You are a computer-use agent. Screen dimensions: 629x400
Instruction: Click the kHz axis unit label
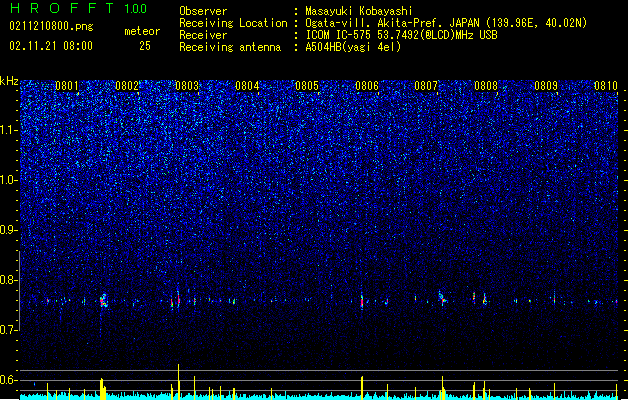click(x=9, y=81)
